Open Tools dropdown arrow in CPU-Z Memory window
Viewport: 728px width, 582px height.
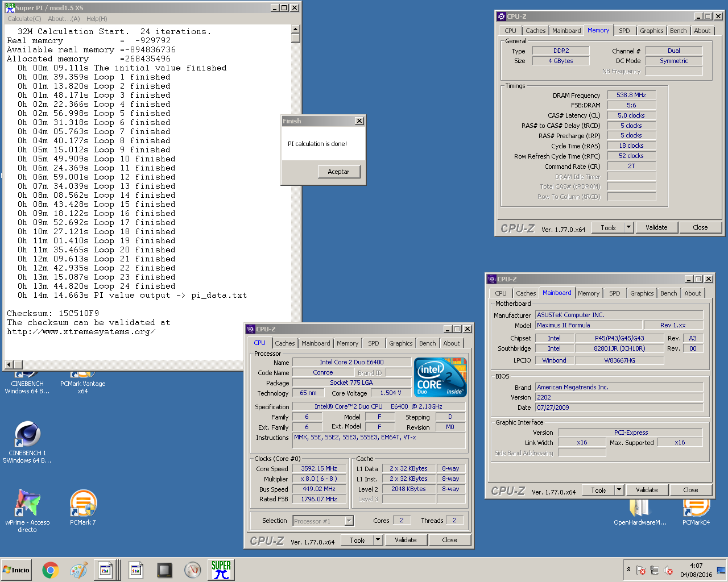[628, 227]
